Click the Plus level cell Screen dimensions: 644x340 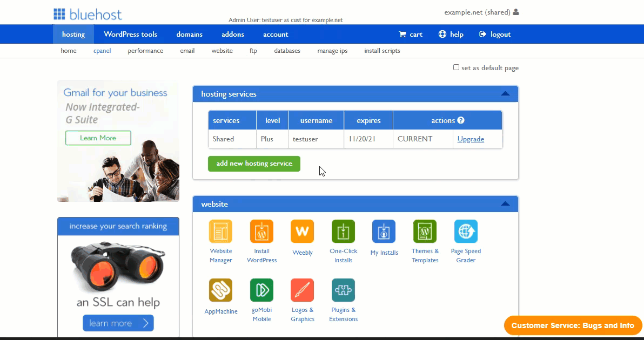pos(272,139)
